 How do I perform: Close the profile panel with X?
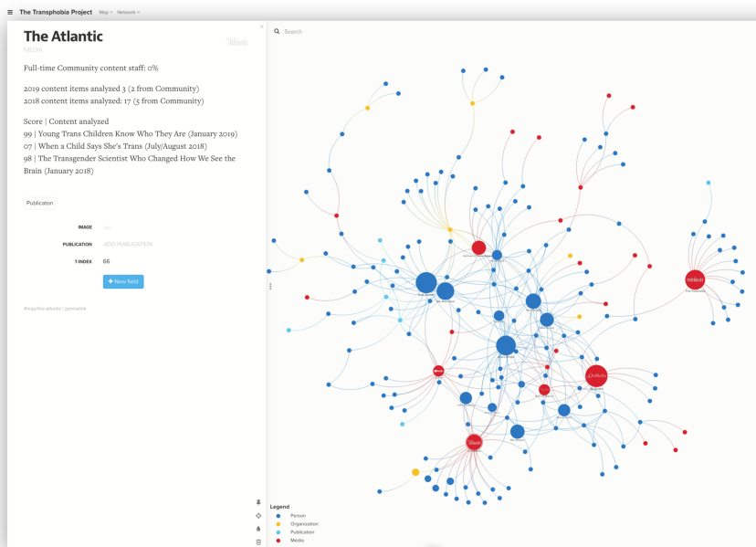(261, 26)
